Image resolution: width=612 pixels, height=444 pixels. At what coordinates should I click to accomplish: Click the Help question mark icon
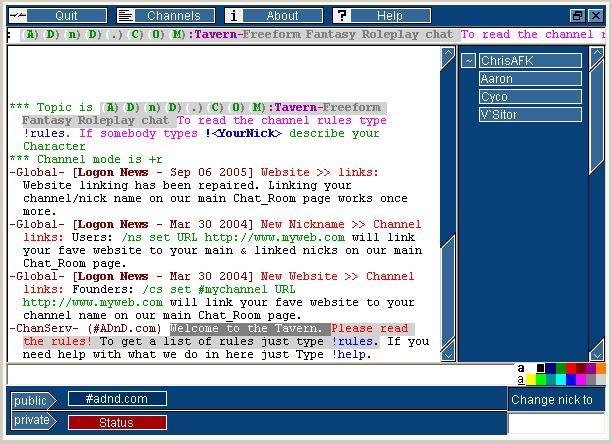point(342,16)
